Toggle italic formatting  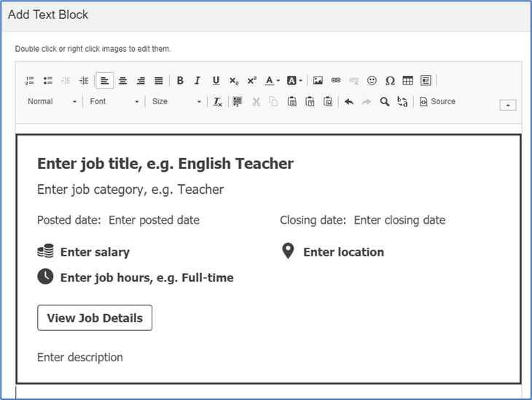(x=197, y=81)
